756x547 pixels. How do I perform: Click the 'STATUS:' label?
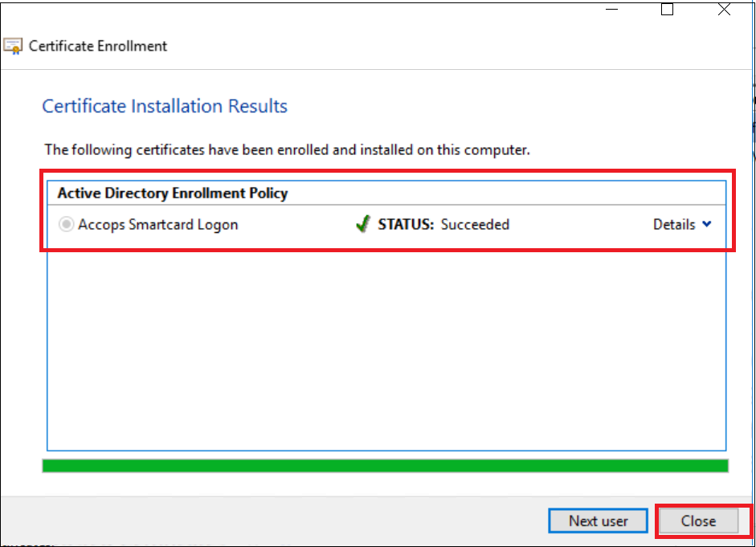point(406,225)
